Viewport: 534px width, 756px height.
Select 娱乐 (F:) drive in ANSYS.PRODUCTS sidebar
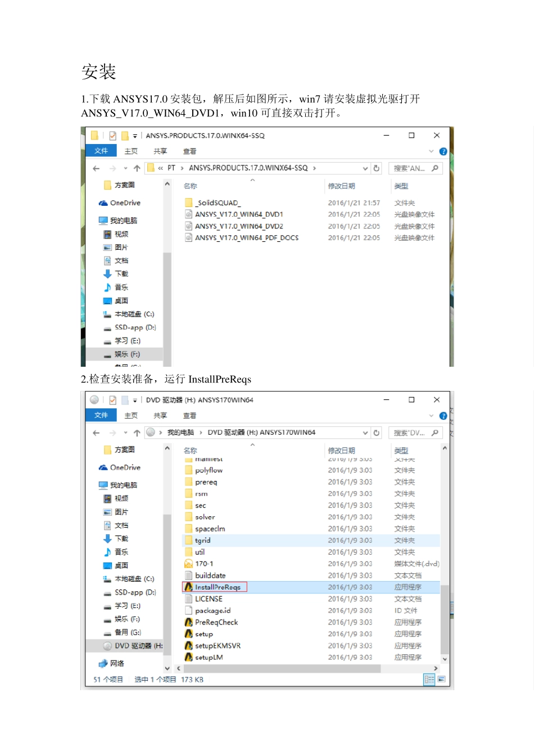124,354
